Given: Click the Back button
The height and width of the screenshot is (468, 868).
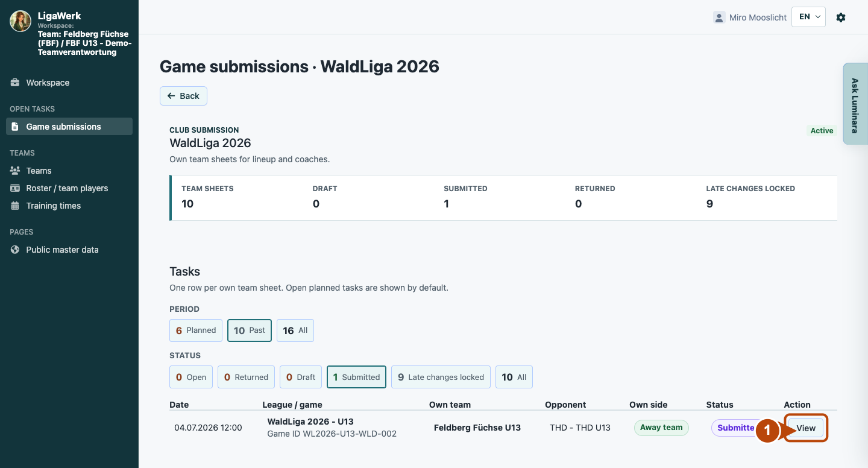Looking at the screenshot, I should (183, 96).
